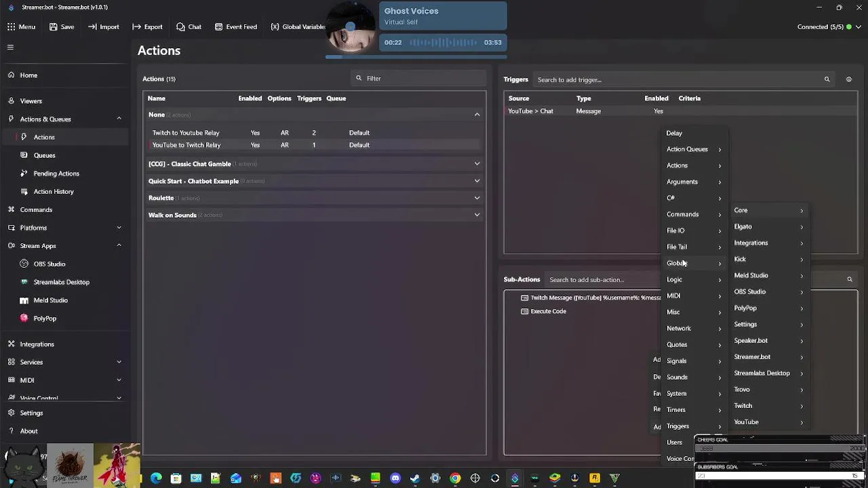Image resolution: width=868 pixels, height=488 pixels.
Task: Open the Chat bubble icon
Action: coord(180,27)
